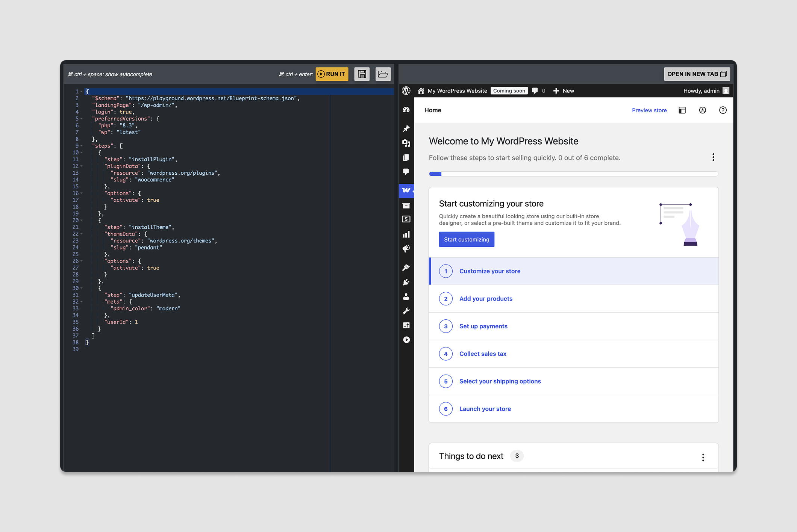The height and width of the screenshot is (532, 797).
Task: Open Plugins via the plug icon
Action: pos(406,282)
